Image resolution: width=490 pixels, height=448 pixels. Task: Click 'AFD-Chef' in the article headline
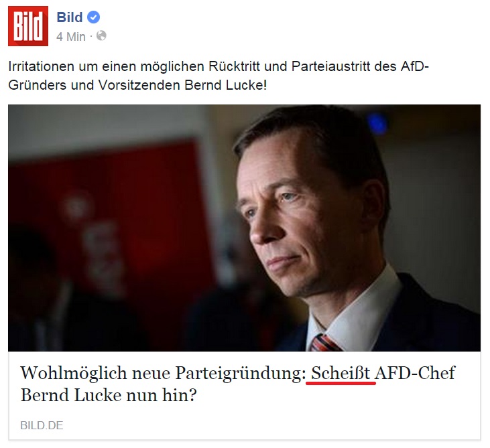pos(415,373)
